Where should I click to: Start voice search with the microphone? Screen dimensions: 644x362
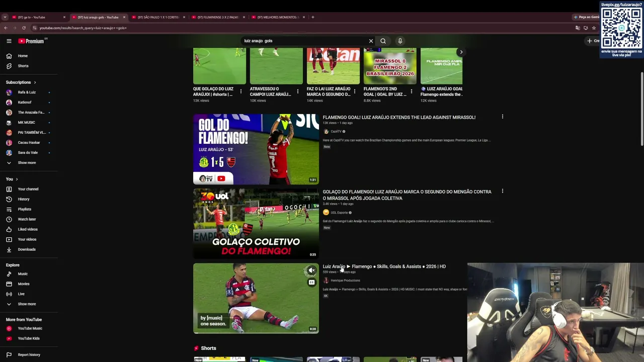[400, 41]
